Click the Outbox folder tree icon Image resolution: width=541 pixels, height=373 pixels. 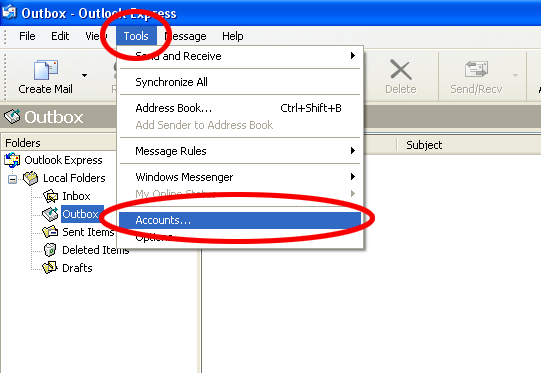[50, 214]
